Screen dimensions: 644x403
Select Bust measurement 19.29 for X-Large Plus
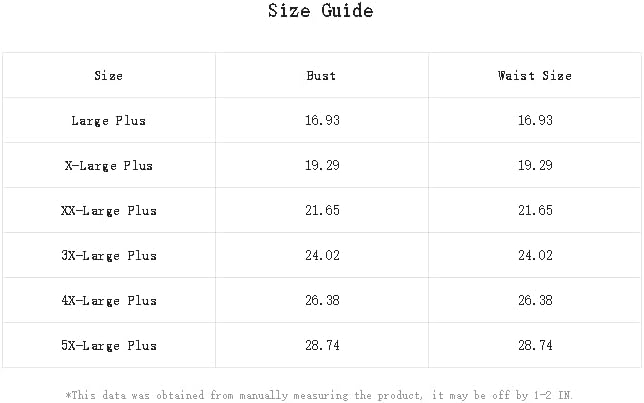click(321, 166)
